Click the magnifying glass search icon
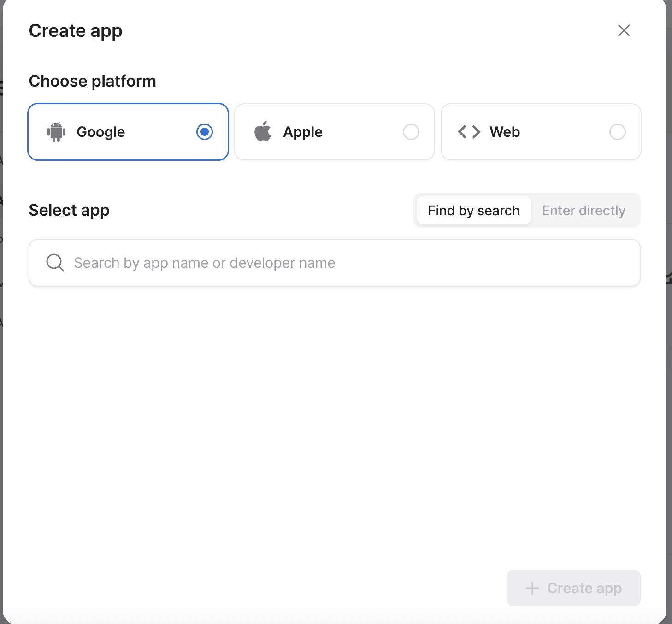 coord(55,263)
